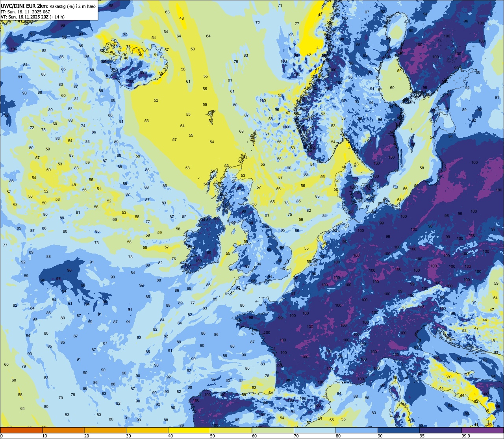The image size is (504, 439).
Task: Click the "VT: Sun. 16.11.2025 20Z" text
Action: click(25, 17)
